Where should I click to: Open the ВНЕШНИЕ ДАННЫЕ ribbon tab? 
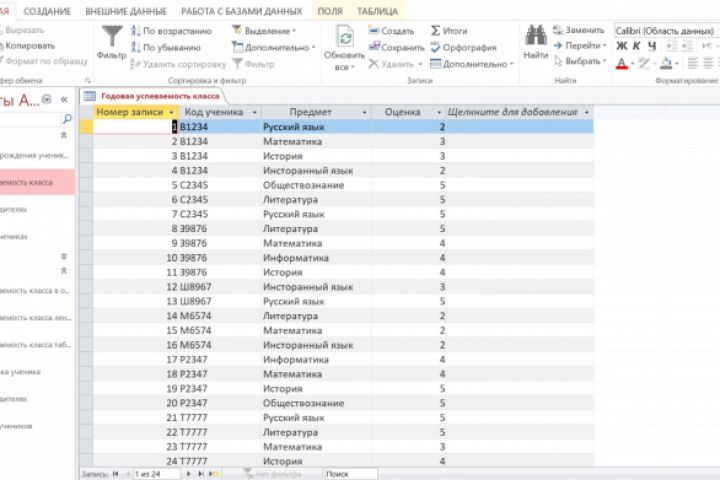click(x=126, y=11)
